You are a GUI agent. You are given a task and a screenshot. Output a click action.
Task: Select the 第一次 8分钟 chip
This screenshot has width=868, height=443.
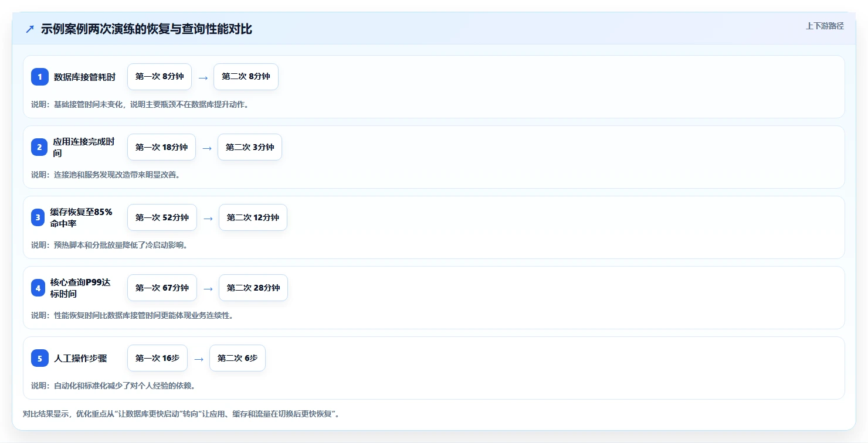tap(160, 77)
